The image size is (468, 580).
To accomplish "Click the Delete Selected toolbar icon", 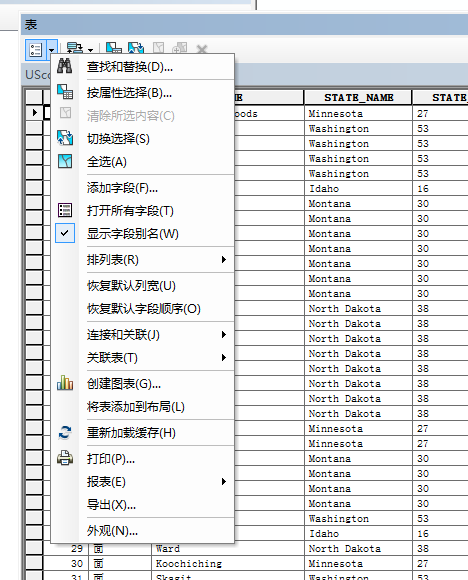I will click(x=202, y=49).
